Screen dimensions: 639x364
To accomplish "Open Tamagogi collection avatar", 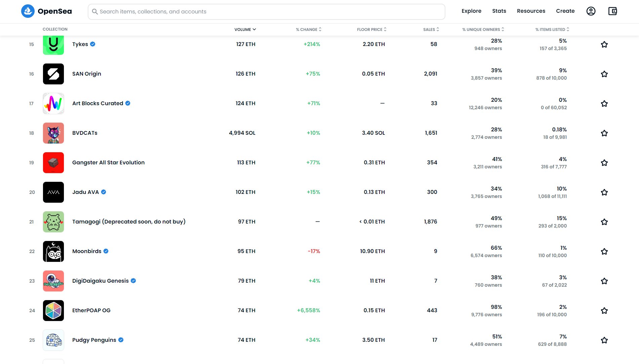I will coord(53,222).
